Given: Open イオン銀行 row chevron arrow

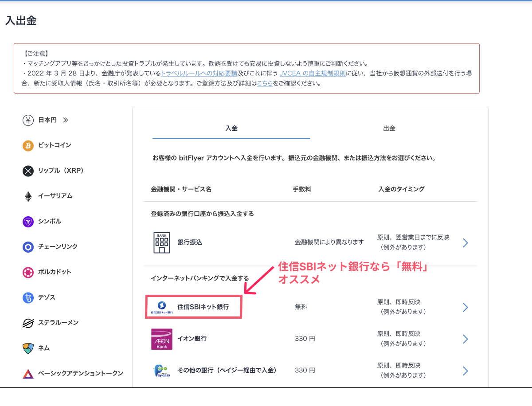Looking at the screenshot, I should [x=465, y=339].
